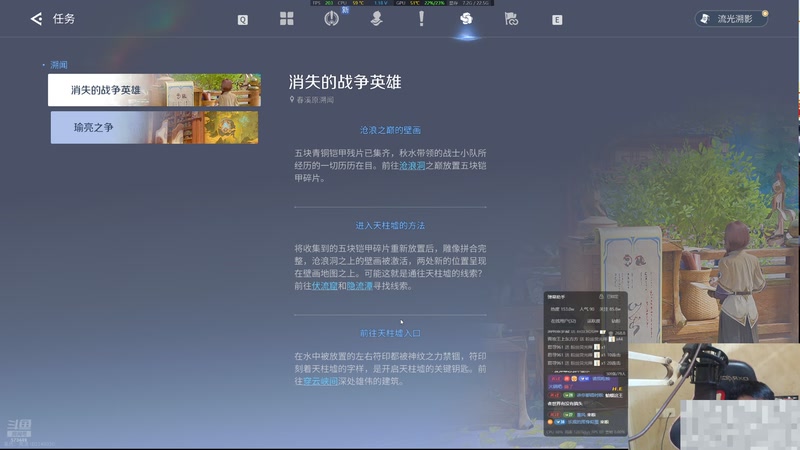Select the 消失的战争英雄 quest entry
The image size is (800, 450).
[x=154, y=90]
